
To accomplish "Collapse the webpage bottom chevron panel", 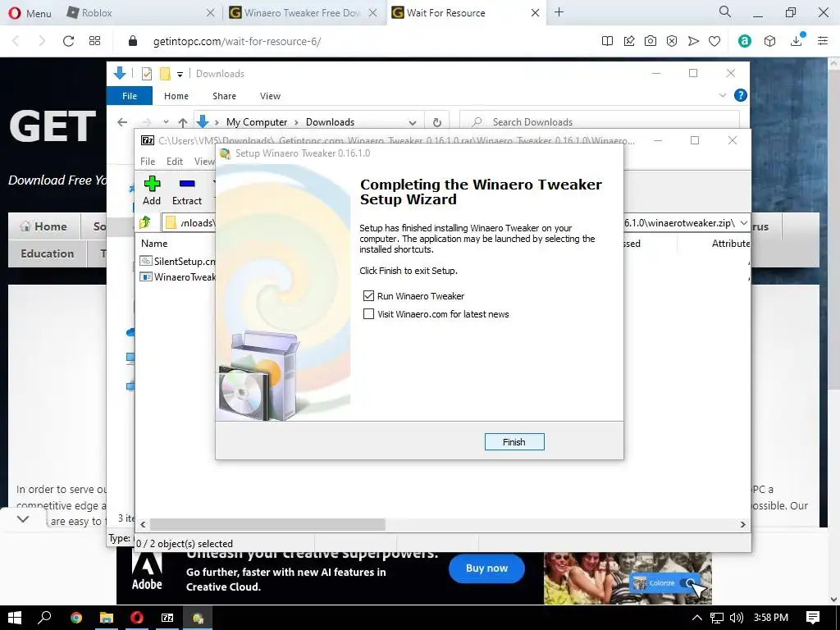I will (x=23, y=518).
